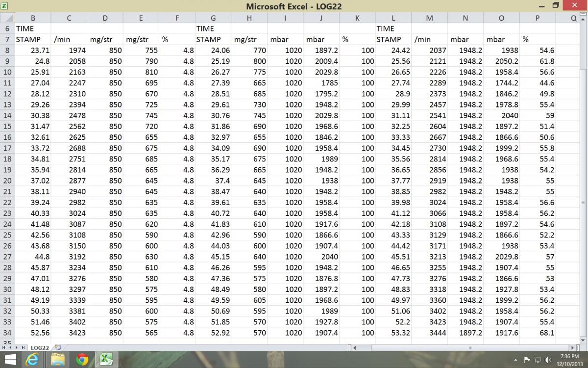Select the column H header
588x368 pixels.
(x=249, y=18)
